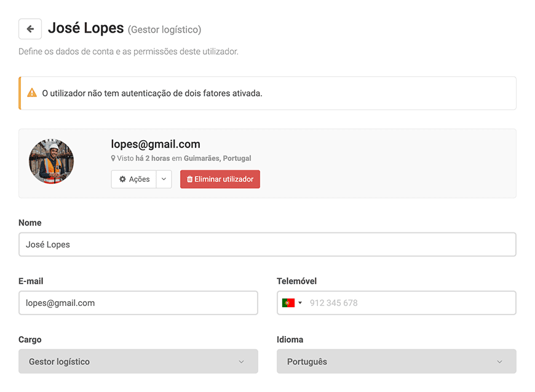Click the lopes@gmail.com header text
Viewport: 535px width, 392px height.
156,144
